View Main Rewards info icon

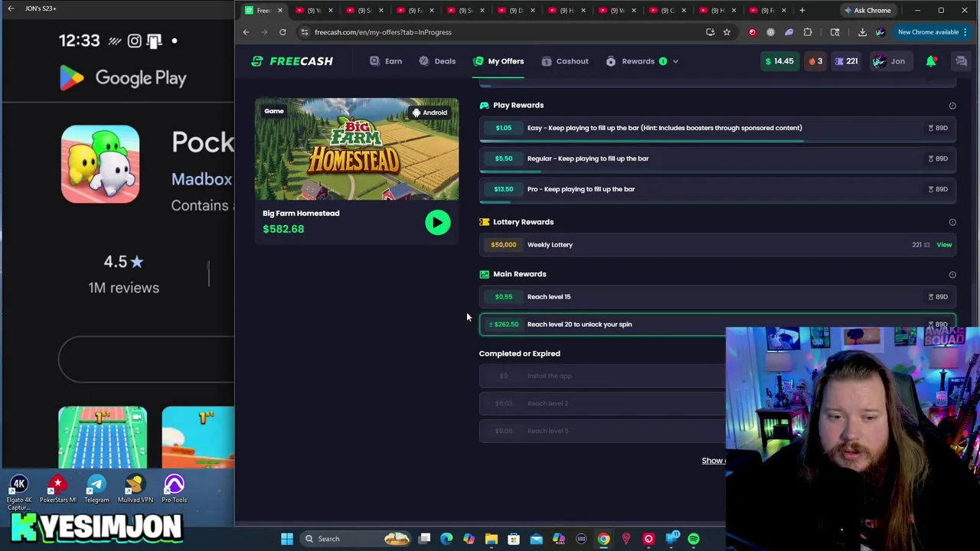pos(952,275)
